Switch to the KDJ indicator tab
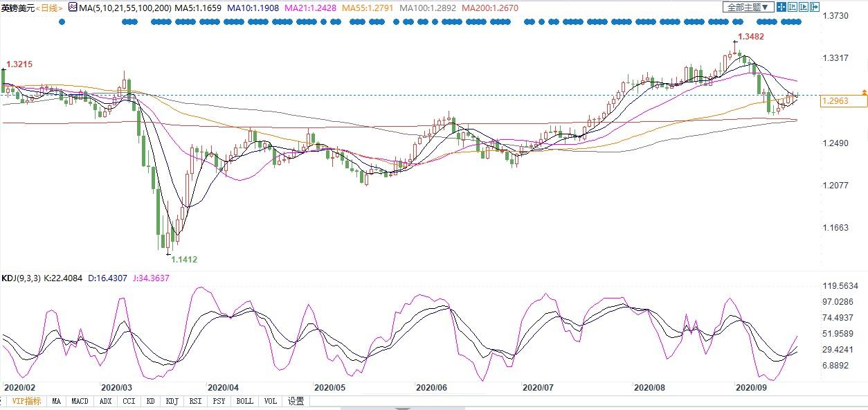 click(172, 401)
